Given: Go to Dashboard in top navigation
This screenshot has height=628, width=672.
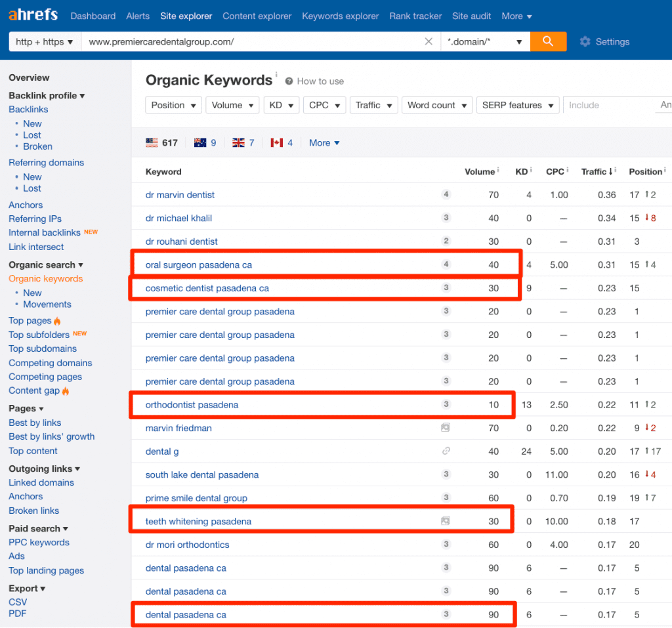Looking at the screenshot, I should [93, 16].
